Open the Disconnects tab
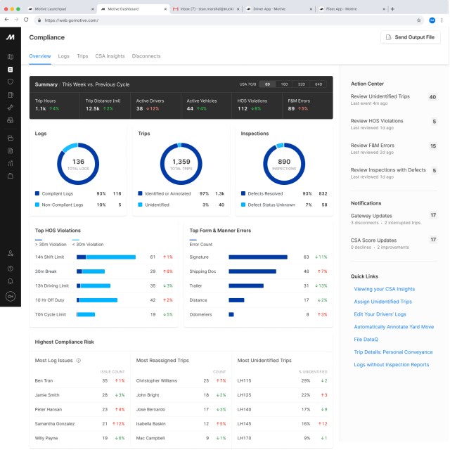 click(146, 56)
